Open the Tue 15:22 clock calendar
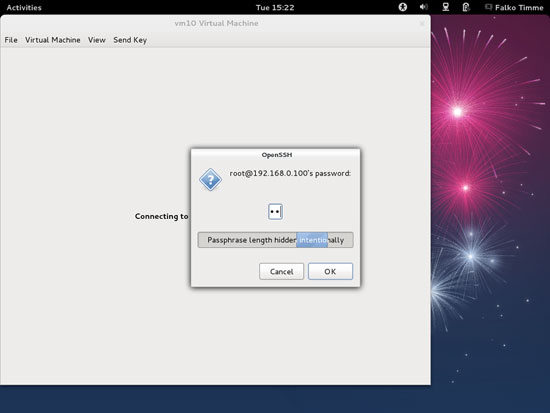Screen dimensions: 550x413 pyautogui.click(x=275, y=7)
